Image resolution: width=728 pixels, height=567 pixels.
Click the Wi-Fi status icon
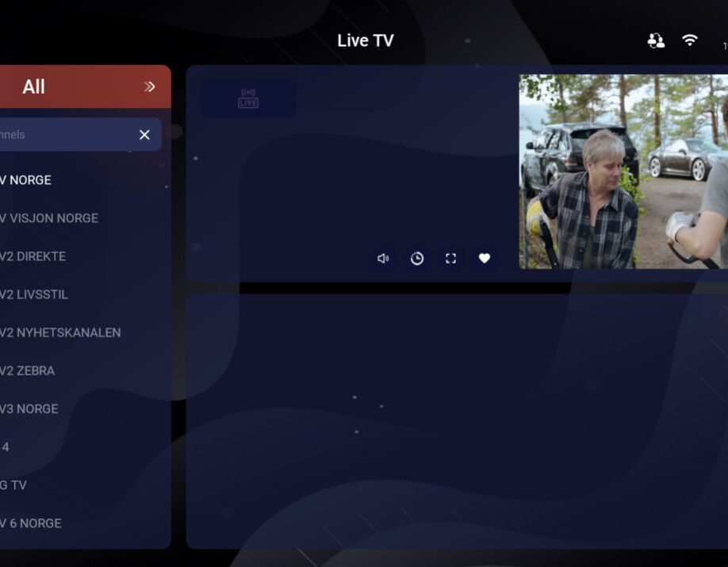click(690, 41)
